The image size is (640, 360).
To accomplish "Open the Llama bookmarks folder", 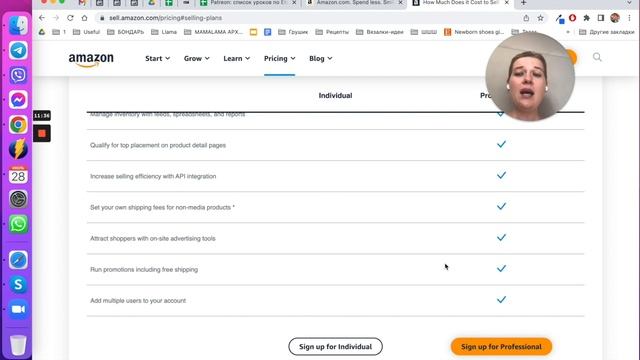I will click(x=164, y=32).
